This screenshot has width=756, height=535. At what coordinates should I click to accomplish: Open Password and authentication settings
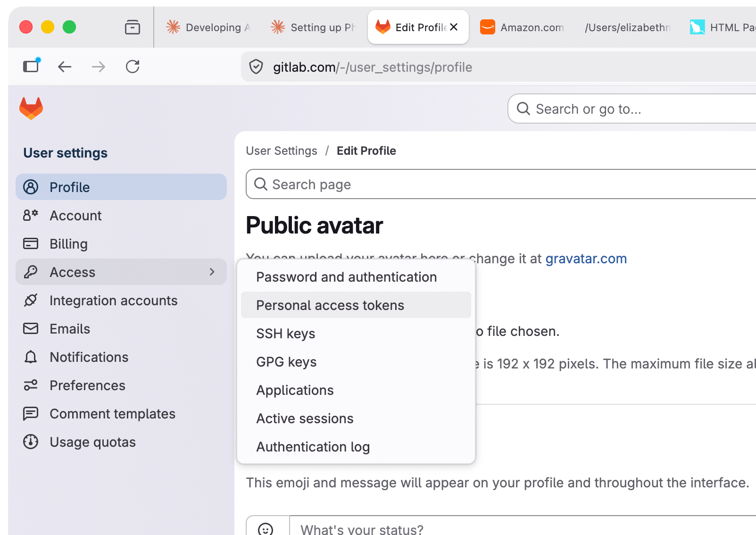pos(356,277)
